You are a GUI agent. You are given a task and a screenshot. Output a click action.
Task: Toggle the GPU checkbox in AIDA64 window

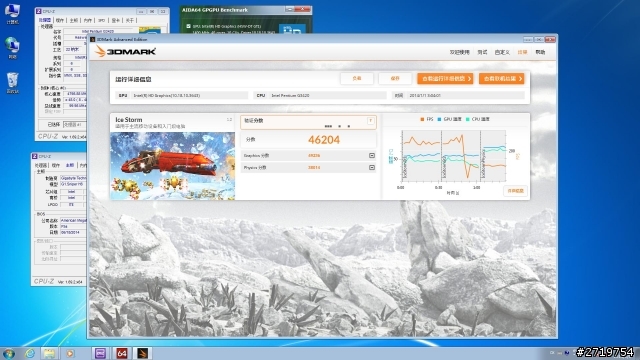(x=188, y=26)
